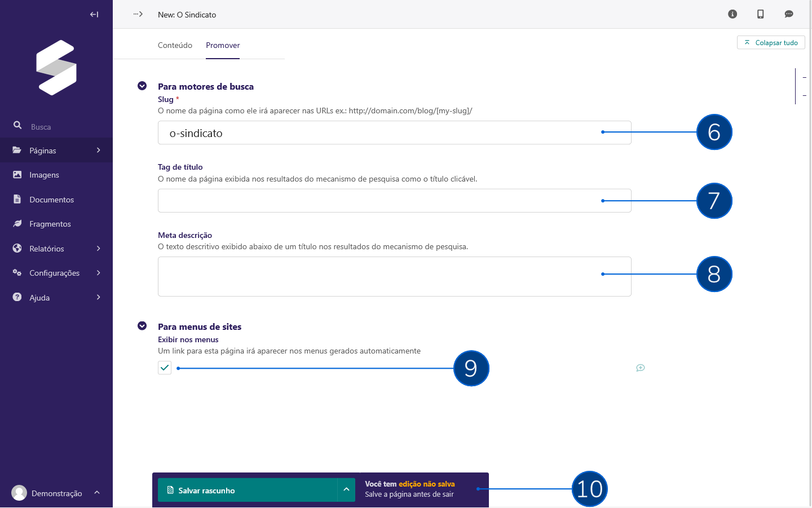Open the page info status icon
This screenshot has width=812, height=508.
click(x=732, y=14)
